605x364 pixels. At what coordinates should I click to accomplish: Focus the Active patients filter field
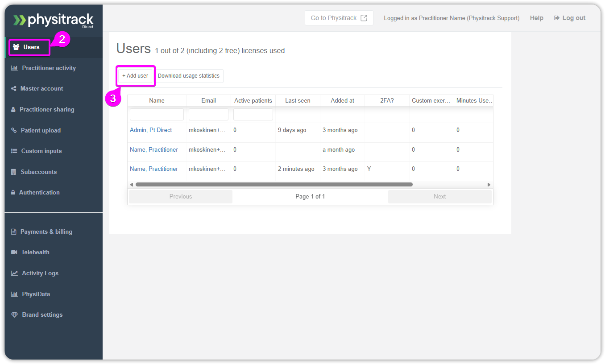253,114
